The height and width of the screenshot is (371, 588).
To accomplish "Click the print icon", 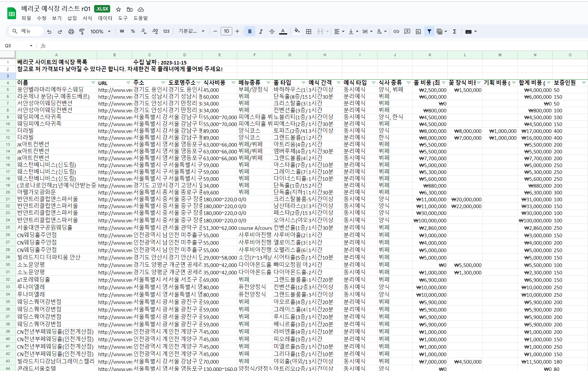I will (71, 32).
